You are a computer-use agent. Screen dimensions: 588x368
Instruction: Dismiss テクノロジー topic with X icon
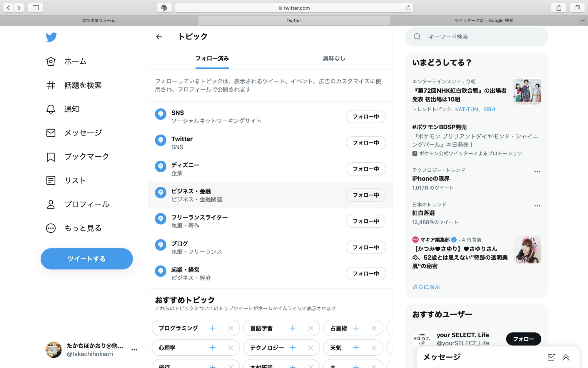pos(310,348)
